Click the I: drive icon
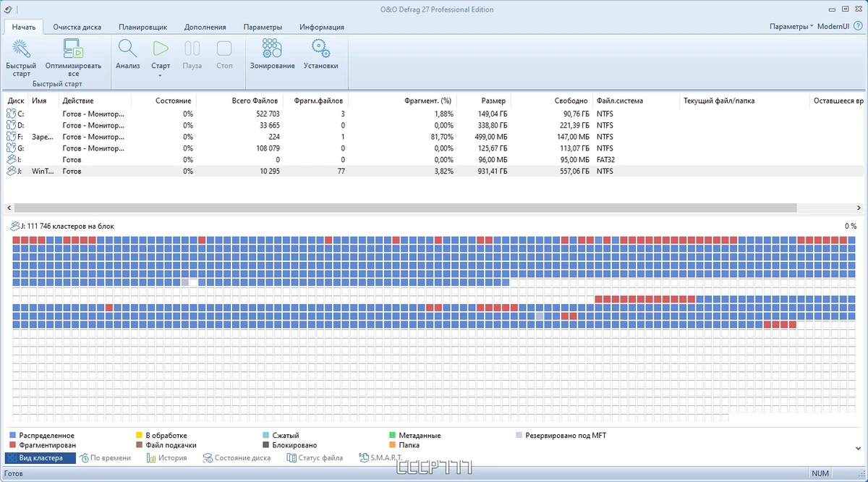 point(11,159)
